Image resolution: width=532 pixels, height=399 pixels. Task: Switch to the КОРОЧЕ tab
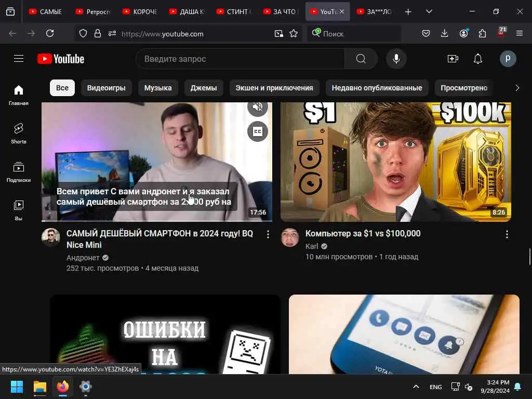pos(140,11)
